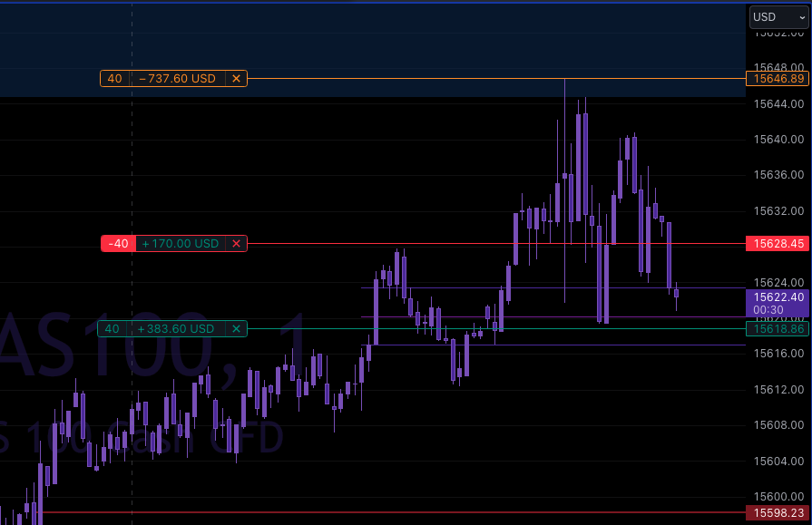Click the 15608.00 price scale value
The height and width of the screenshot is (525, 812).
coord(778,425)
